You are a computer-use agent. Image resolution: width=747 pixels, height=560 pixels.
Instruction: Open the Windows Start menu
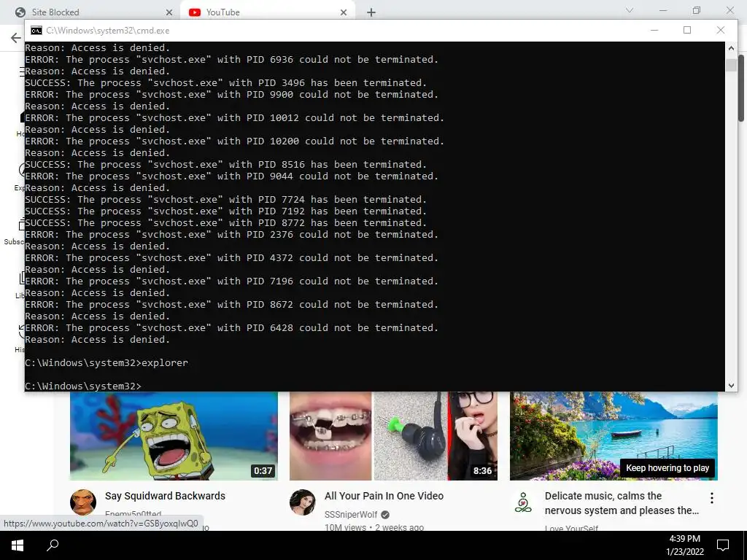coord(18,545)
